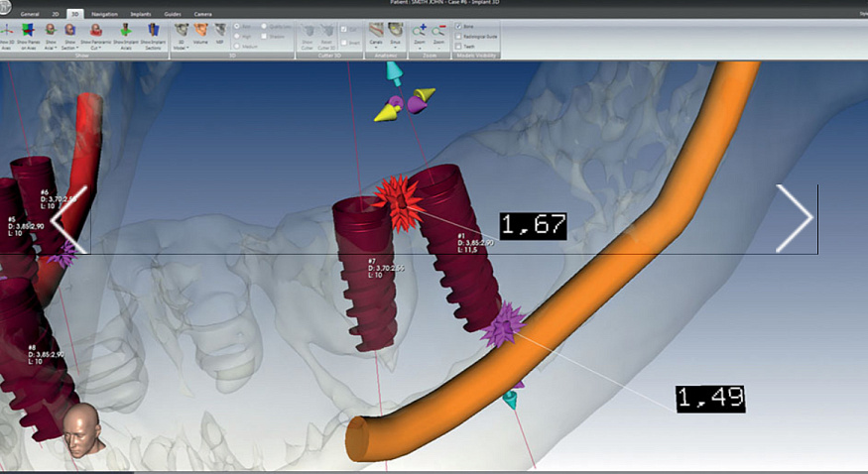Viewport: 868px width, 474px height.
Task: Enable the Teeth visibility checkbox
Action: 458,47
